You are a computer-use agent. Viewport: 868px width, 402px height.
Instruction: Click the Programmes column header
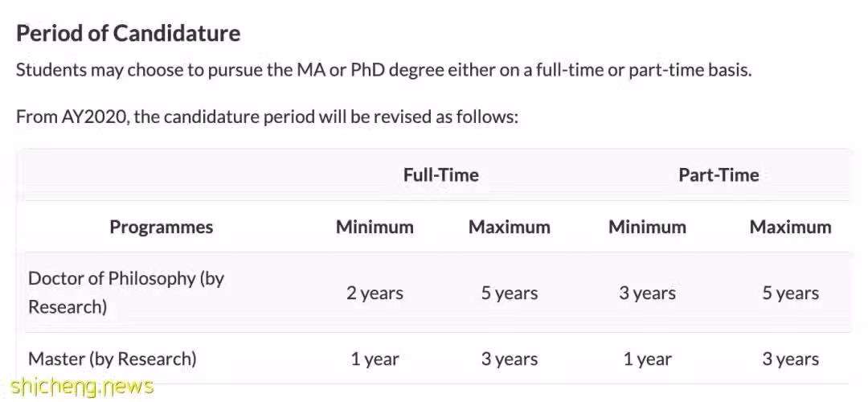[x=161, y=227]
